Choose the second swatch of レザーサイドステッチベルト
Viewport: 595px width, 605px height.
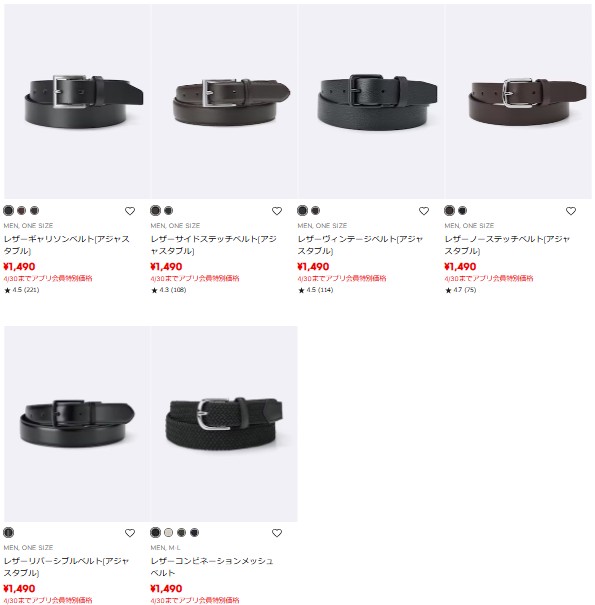169,210
